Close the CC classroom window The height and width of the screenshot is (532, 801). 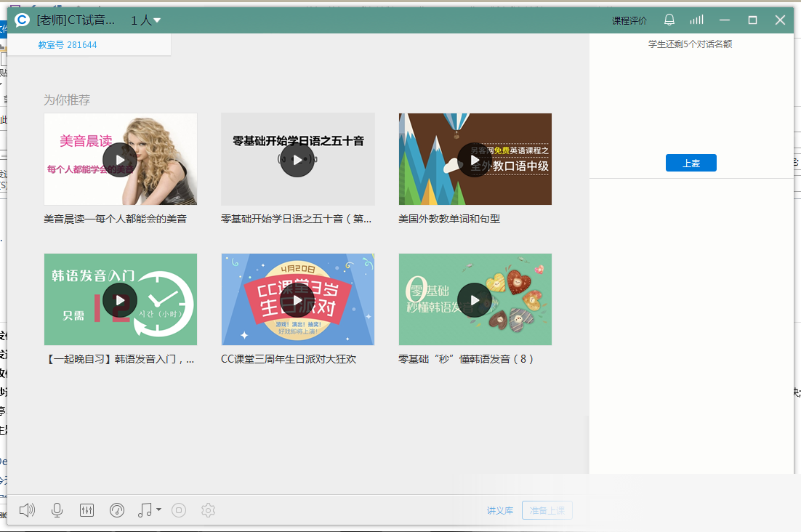[780, 20]
